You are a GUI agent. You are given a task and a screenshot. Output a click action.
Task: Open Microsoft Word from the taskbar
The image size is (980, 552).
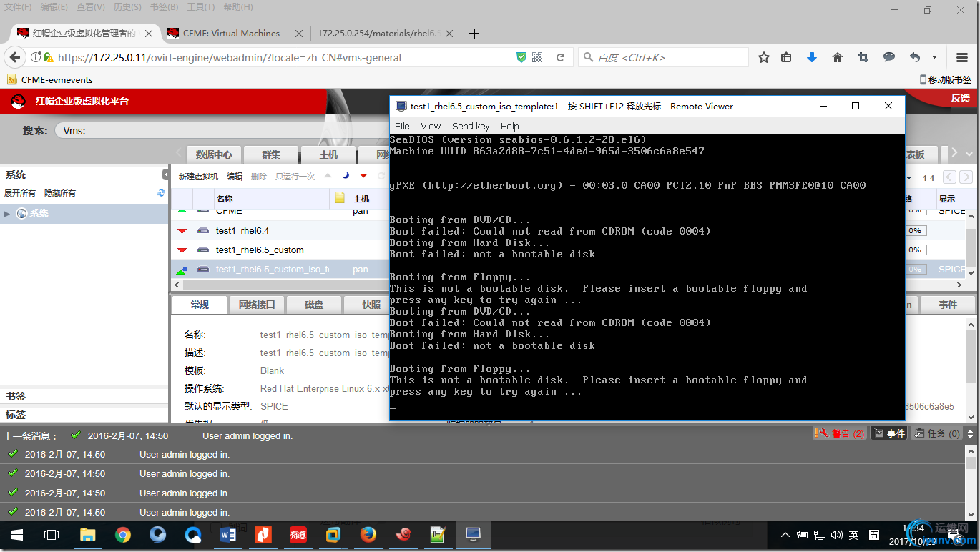click(228, 535)
